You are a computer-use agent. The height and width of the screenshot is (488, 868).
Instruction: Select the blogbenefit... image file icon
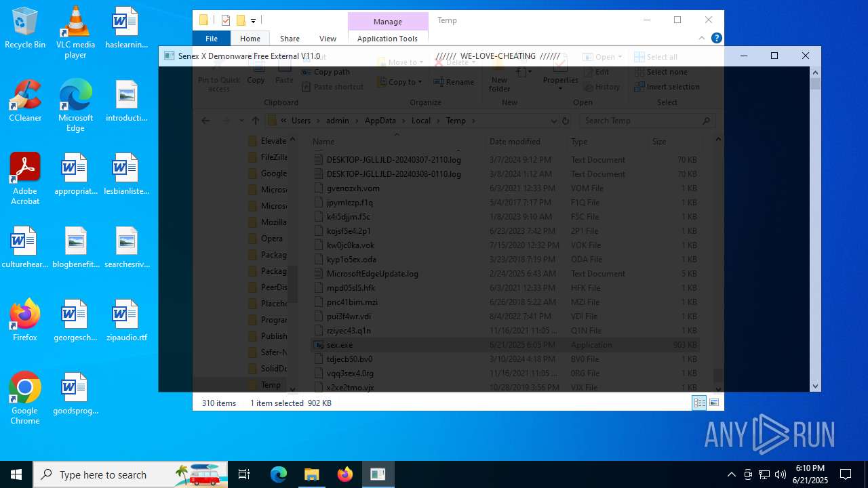click(x=75, y=248)
